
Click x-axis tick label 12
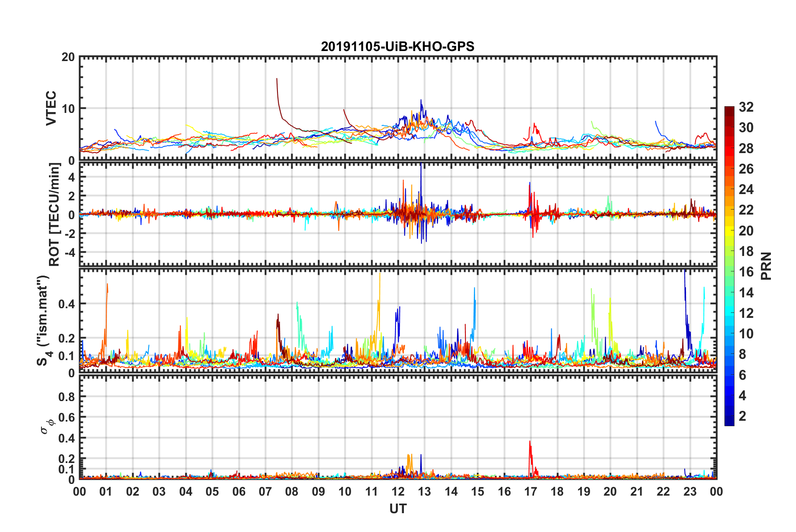tap(398, 491)
